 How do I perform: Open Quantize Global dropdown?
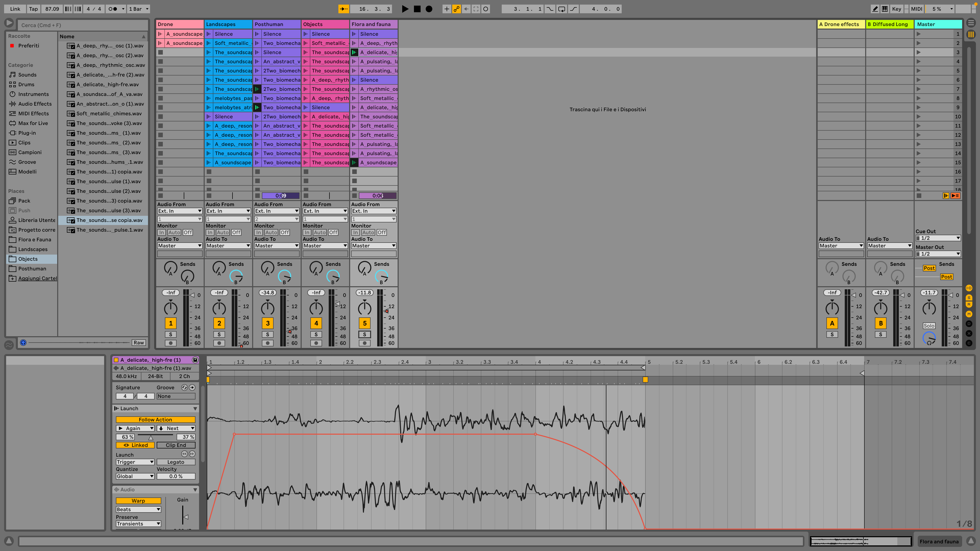[x=135, y=476]
